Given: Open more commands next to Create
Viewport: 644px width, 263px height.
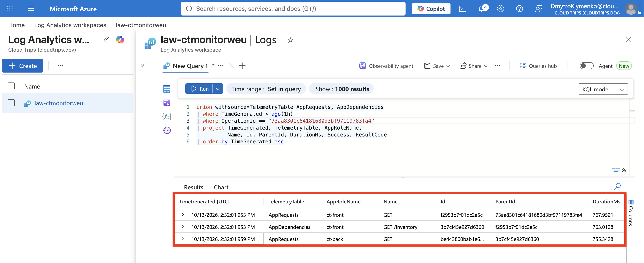Looking at the screenshot, I should pyautogui.click(x=60, y=66).
